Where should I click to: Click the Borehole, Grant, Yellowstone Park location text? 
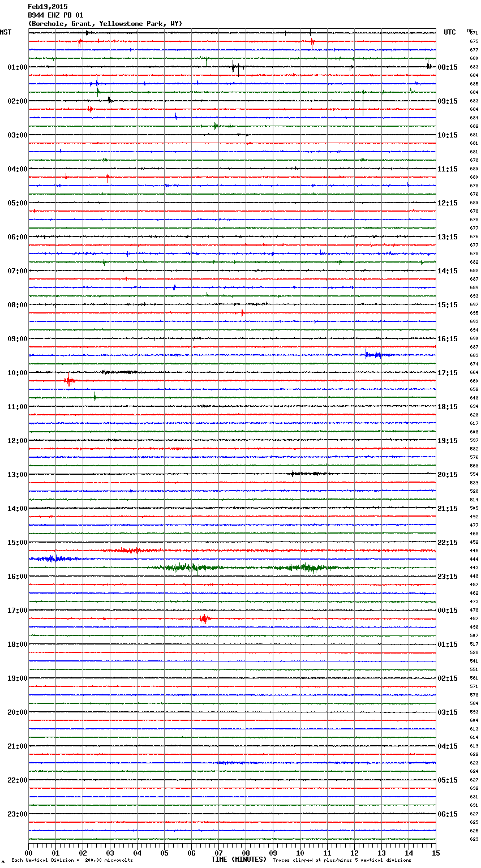pyautogui.click(x=105, y=24)
